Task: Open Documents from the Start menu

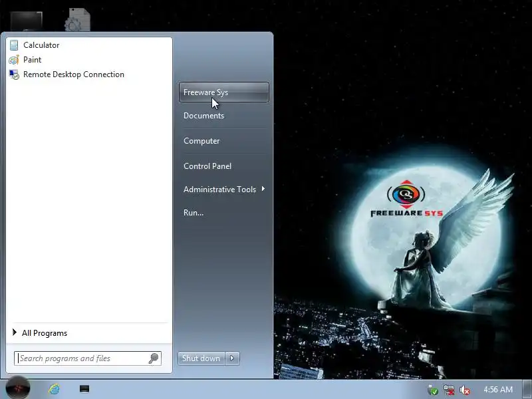Action: click(x=224, y=116)
